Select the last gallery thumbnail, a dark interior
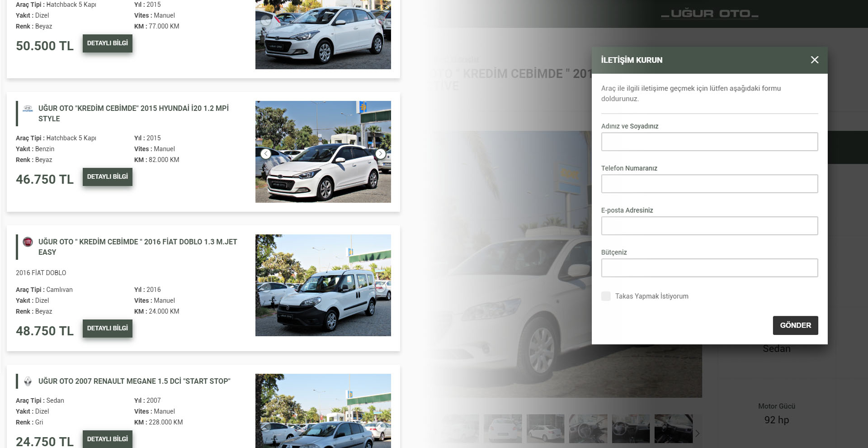The image size is (868, 448). click(673, 429)
